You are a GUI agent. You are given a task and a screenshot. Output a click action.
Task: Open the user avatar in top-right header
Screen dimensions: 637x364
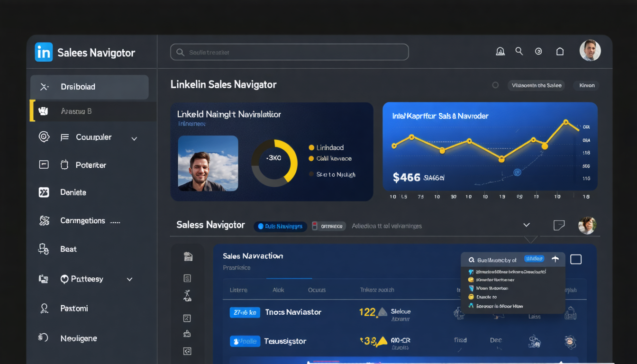point(590,50)
